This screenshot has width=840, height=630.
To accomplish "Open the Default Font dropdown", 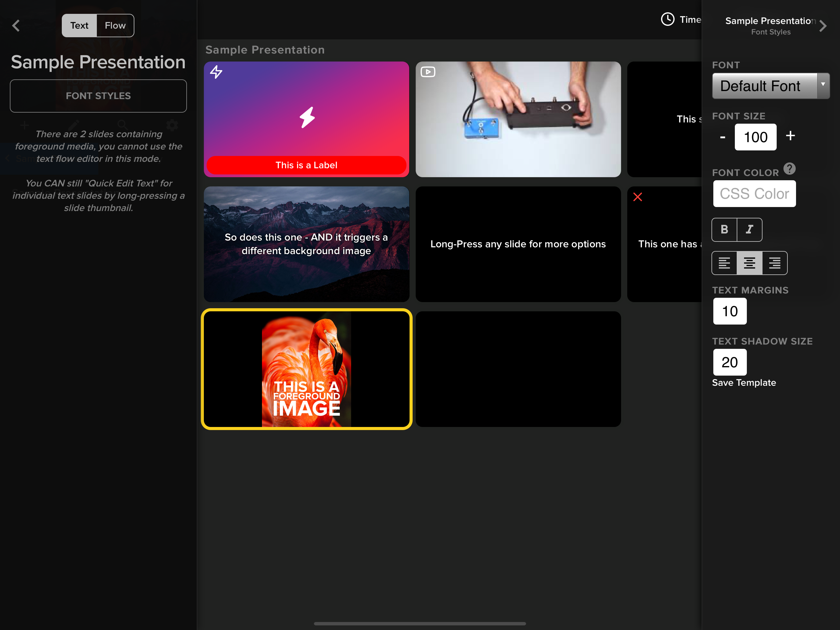I will [771, 86].
